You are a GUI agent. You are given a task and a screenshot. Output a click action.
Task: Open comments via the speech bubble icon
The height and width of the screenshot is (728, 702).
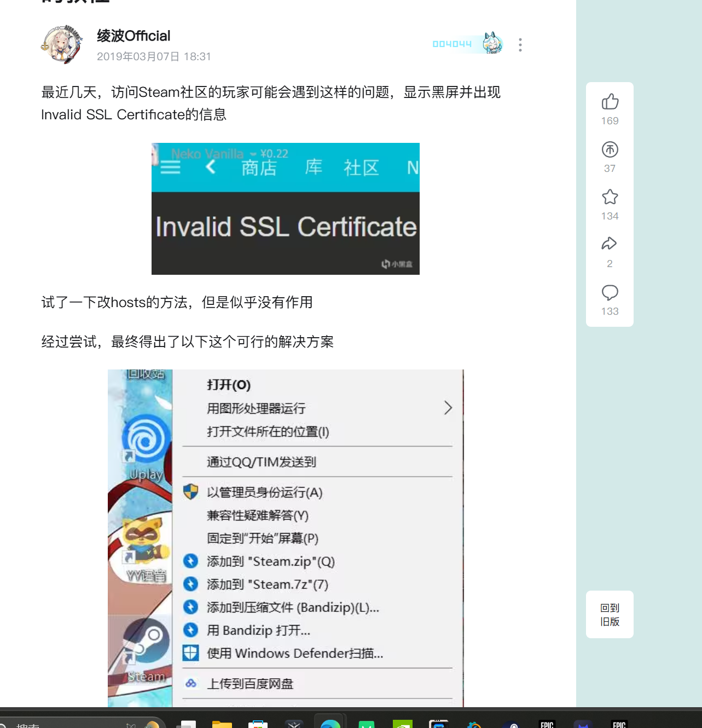click(610, 292)
